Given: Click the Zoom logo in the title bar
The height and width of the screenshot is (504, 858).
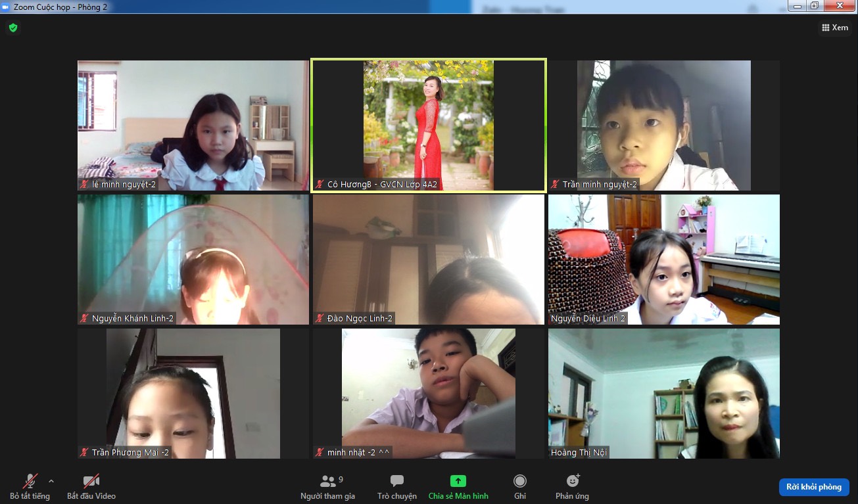Looking at the screenshot, I should click(6, 6).
